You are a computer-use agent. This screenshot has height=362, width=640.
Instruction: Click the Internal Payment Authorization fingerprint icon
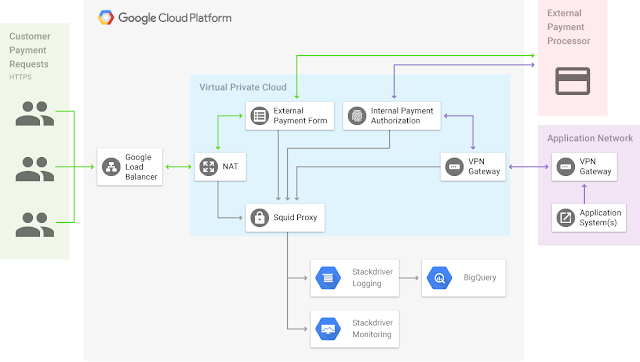click(x=357, y=116)
